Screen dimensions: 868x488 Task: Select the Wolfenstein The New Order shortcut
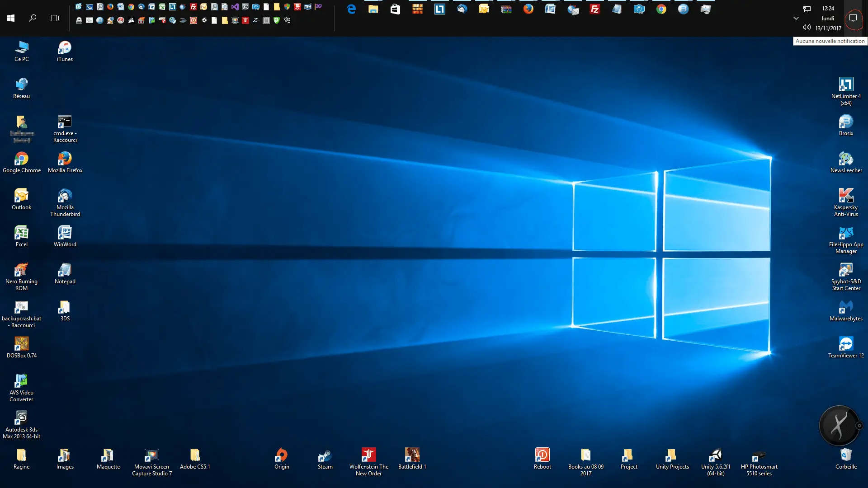point(368,462)
